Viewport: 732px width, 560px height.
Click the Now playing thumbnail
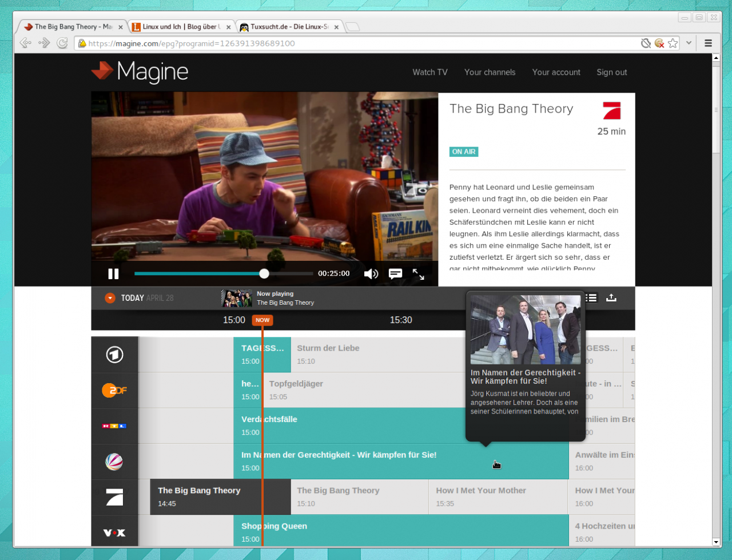point(237,298)
